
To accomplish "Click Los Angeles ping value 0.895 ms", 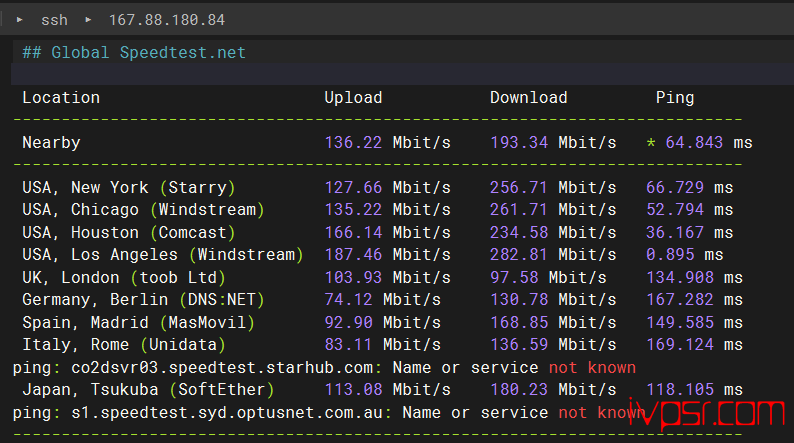I will point(684,255).
